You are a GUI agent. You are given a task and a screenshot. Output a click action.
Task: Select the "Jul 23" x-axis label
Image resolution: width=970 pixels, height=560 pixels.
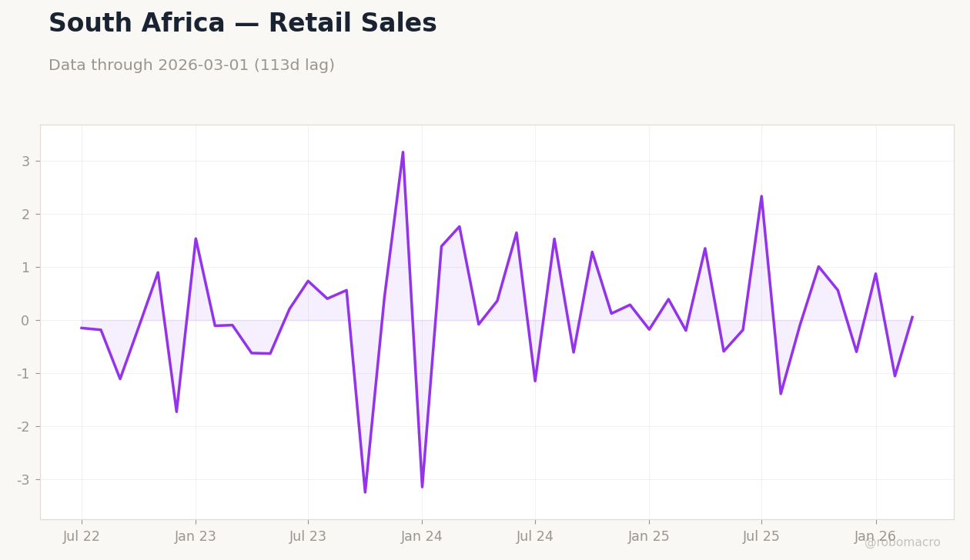point(308,537)
